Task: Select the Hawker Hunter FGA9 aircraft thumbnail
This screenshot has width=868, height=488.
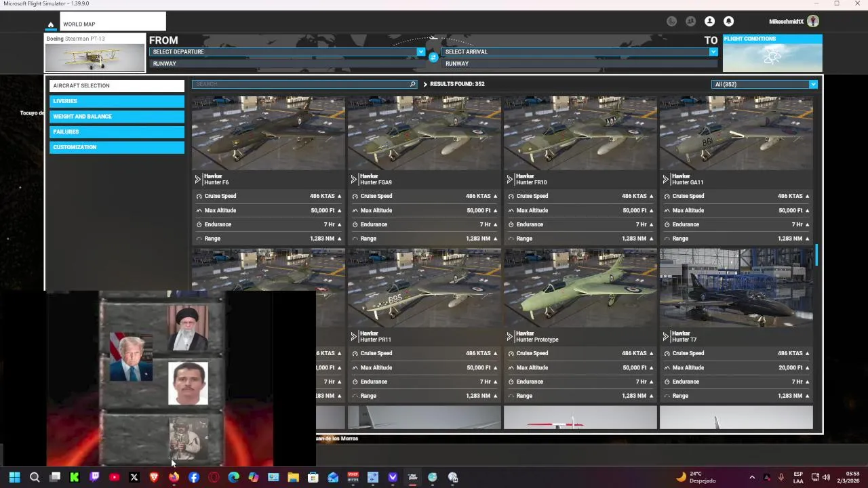Action: point(425,133)
